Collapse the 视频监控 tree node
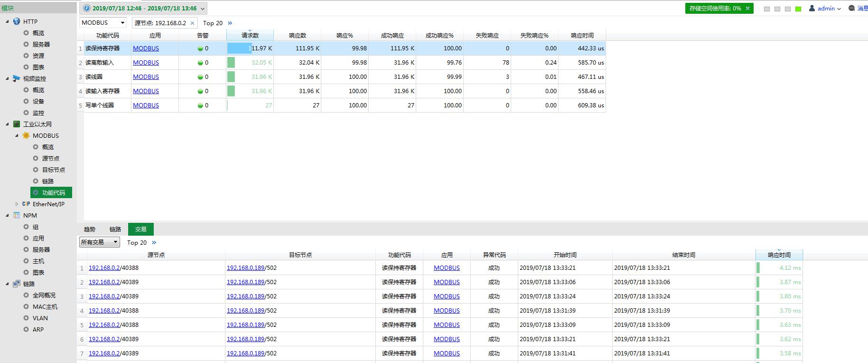 (x=7, y=78)
